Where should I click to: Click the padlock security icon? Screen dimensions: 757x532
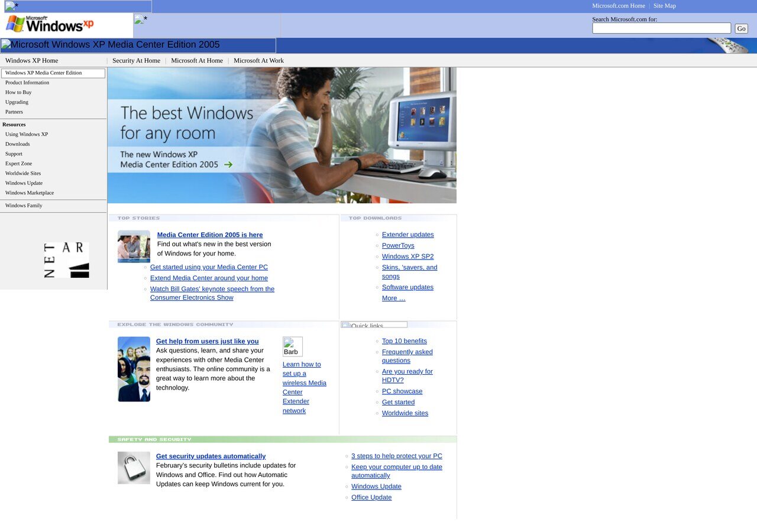tap(134, 468)
